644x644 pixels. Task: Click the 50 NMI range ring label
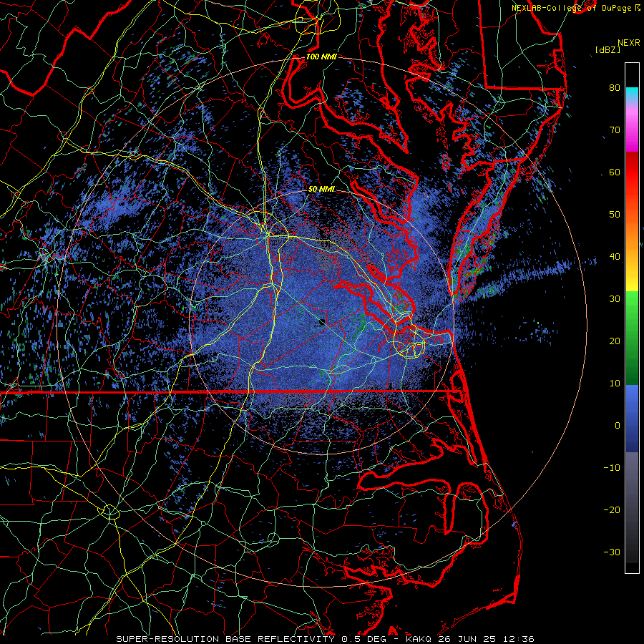point(321,190)
